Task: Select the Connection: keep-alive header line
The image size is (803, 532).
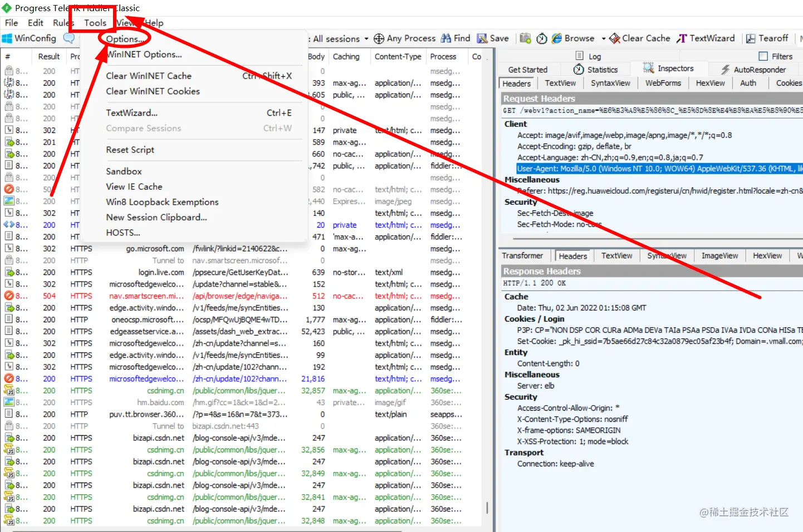Action: [x=556, y=464]
